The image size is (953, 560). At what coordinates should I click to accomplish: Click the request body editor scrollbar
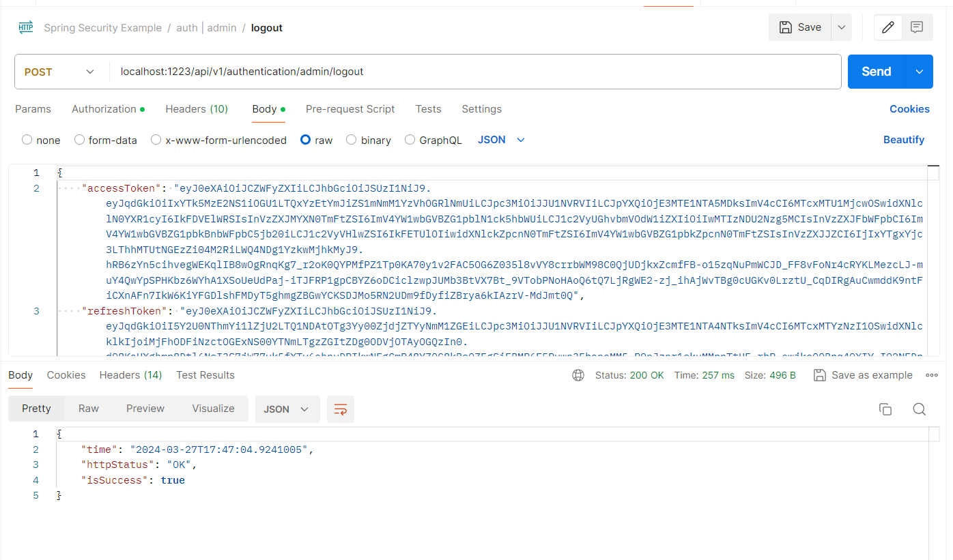pyautogui.click(x=933, y=259)
